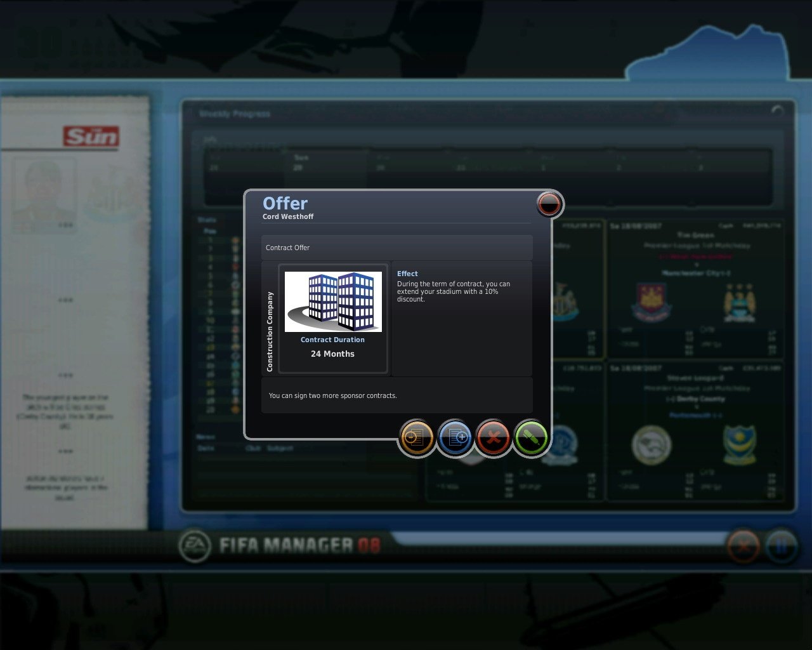
Task: Open company info with the yellow contract icon
Action: point(417,437)
